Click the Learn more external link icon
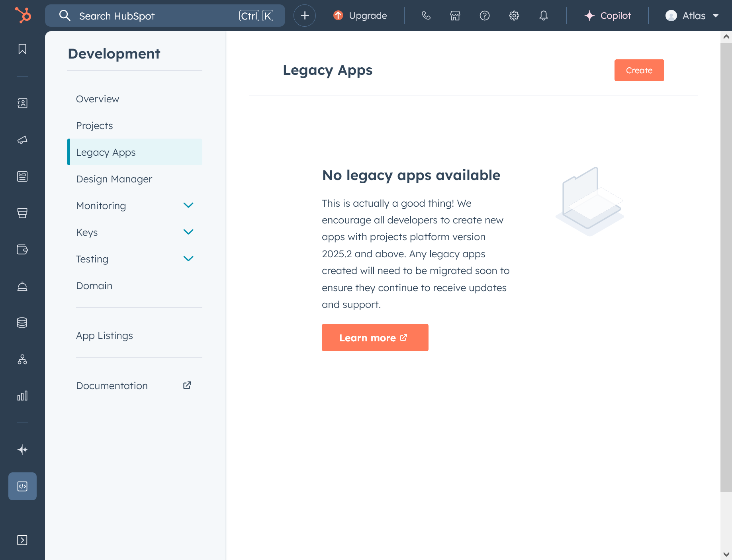 (x=403, y=337)
